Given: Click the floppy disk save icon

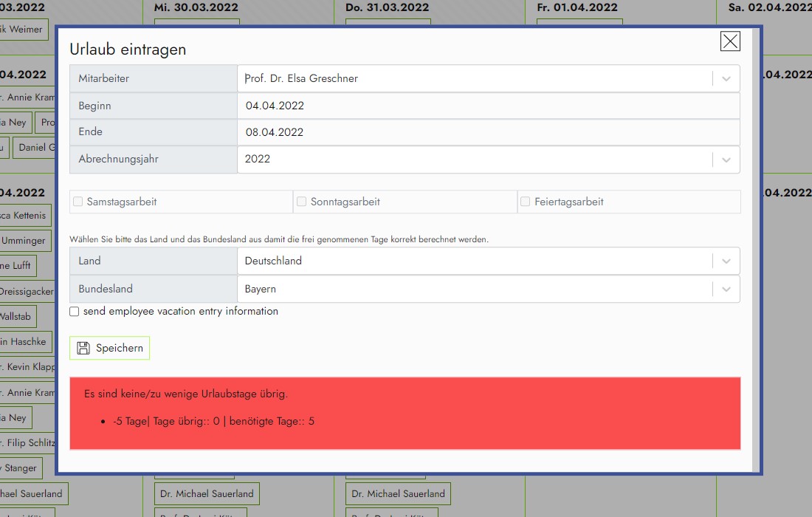Looking at the screenshot, I should (x=83, y=348).
